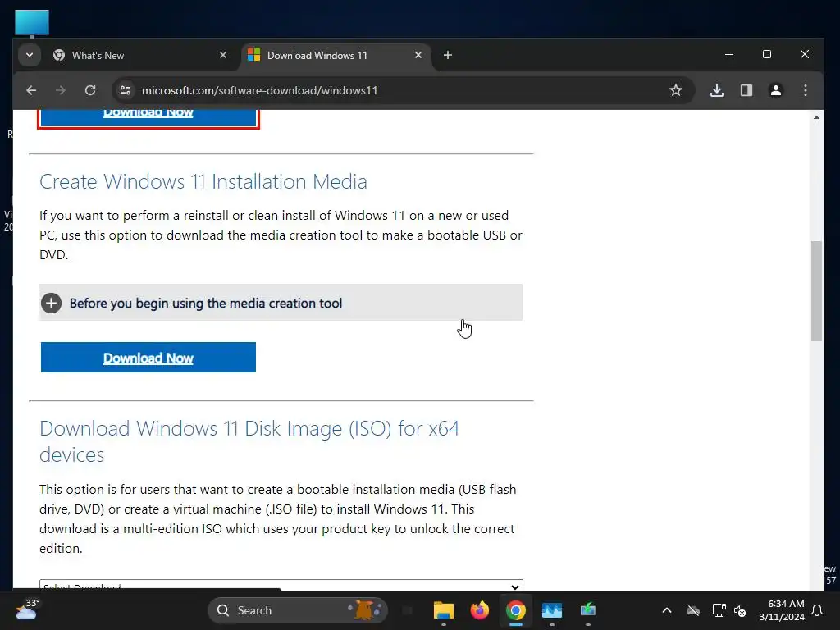Click the Create Windows 11 Installation Media heading
The height and width of the screenshot is (630, 840).
coord(203,181)
